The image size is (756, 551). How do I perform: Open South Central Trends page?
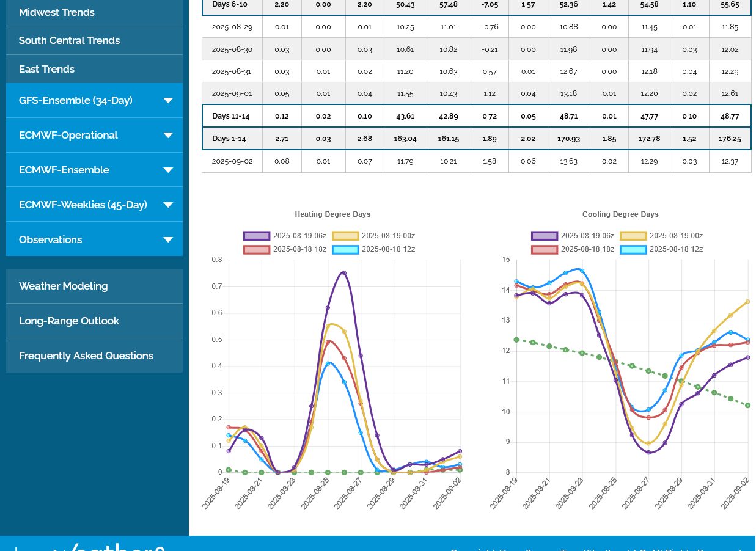pos(69,40)
